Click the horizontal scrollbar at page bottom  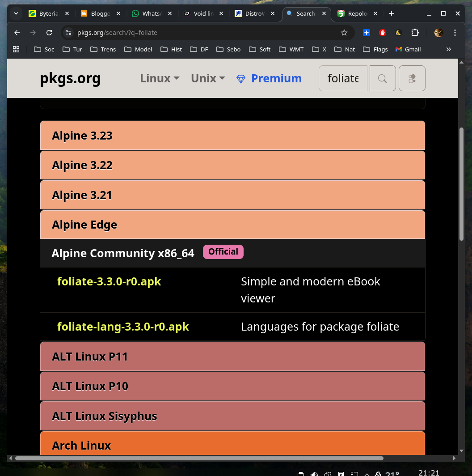(x=199, y=458)
